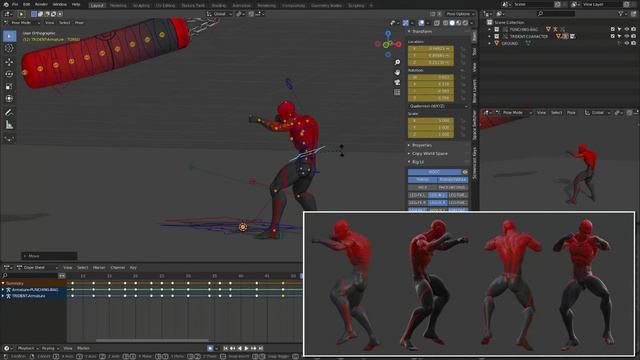Viewport: 640px width, 360px height.
Task: Toggle auto keying record button
Action: 210,349
